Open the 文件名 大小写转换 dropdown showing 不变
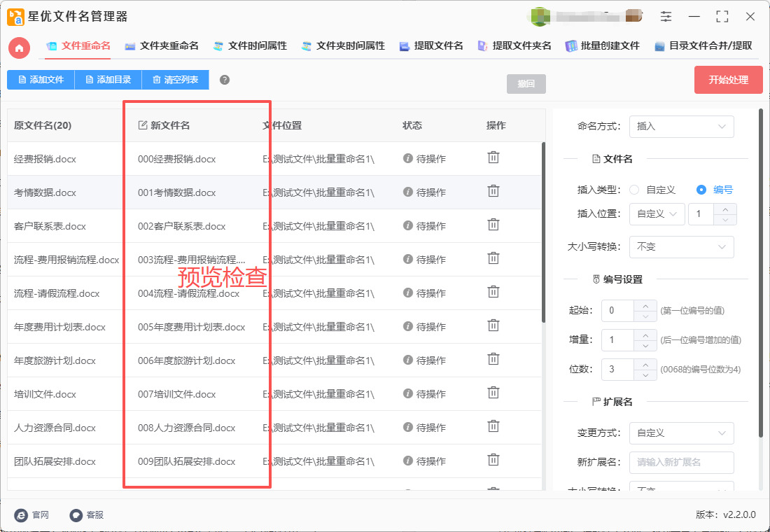Screen dimensions: 770x532 [x=682, y=246]
